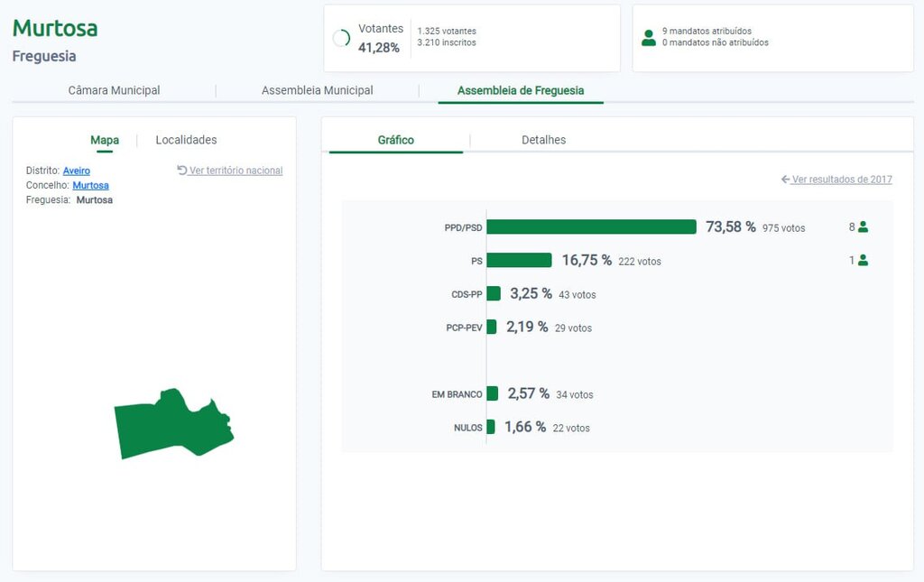Screen dimensions: 924x582
Task: Click the voter turnout circular progress icon
Action: (x=341, y=38)
